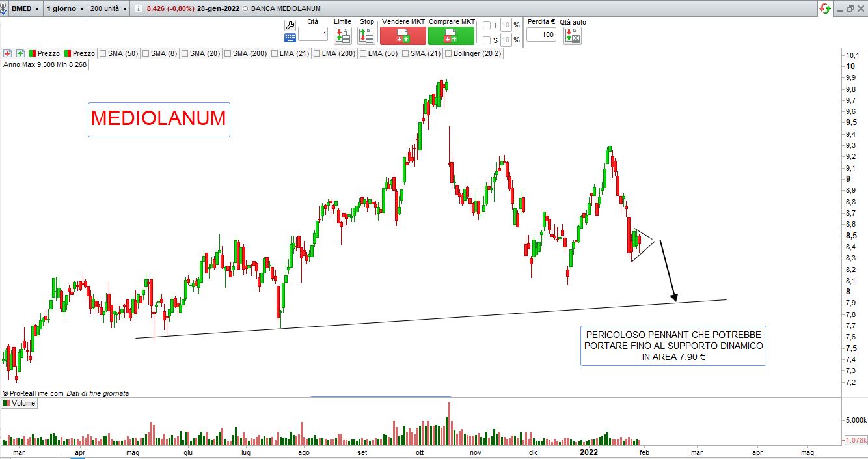The height and width of the screenshot is (459, 868).
Task: Open the 200 unità dropdown
Action: click(x=109, y=8)
